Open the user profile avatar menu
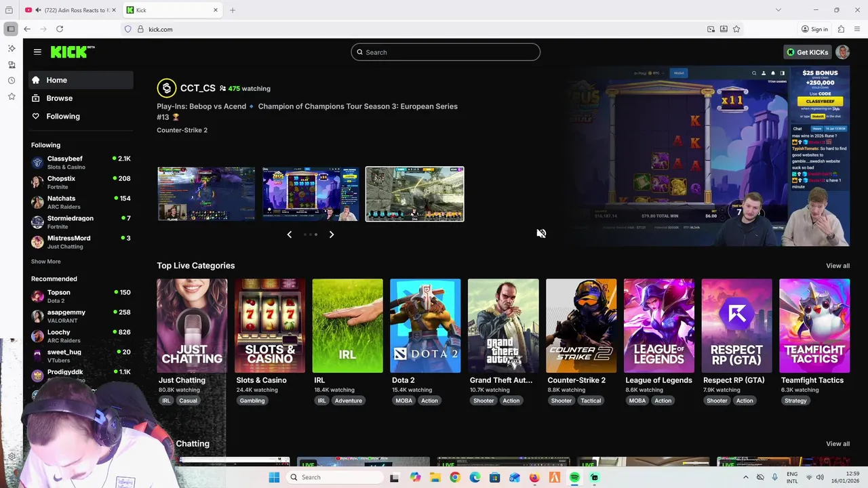Viewport: 868px width, 488px height. 843,52
